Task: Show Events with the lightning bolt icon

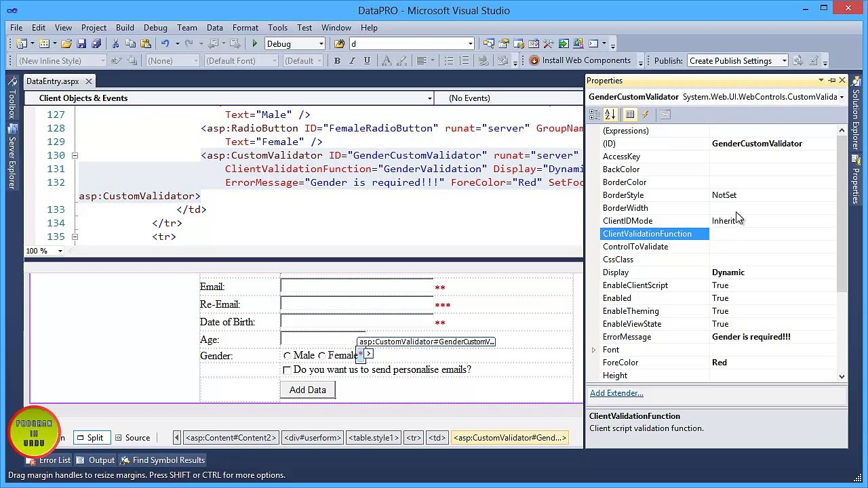Action: (645, 115)
